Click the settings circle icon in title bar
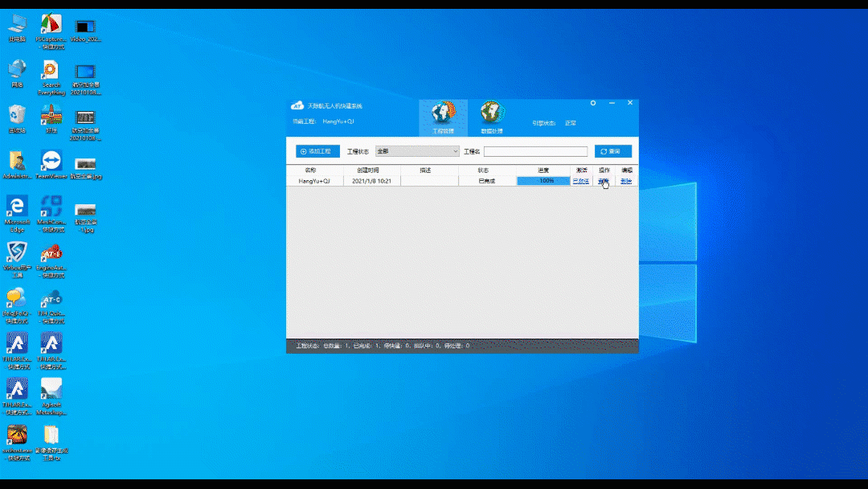 tap(593, 103)
